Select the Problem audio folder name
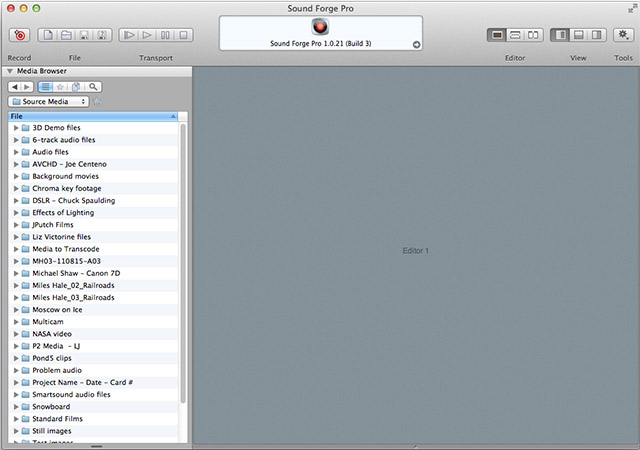640x450 pixels. click(x=57, y=370)
